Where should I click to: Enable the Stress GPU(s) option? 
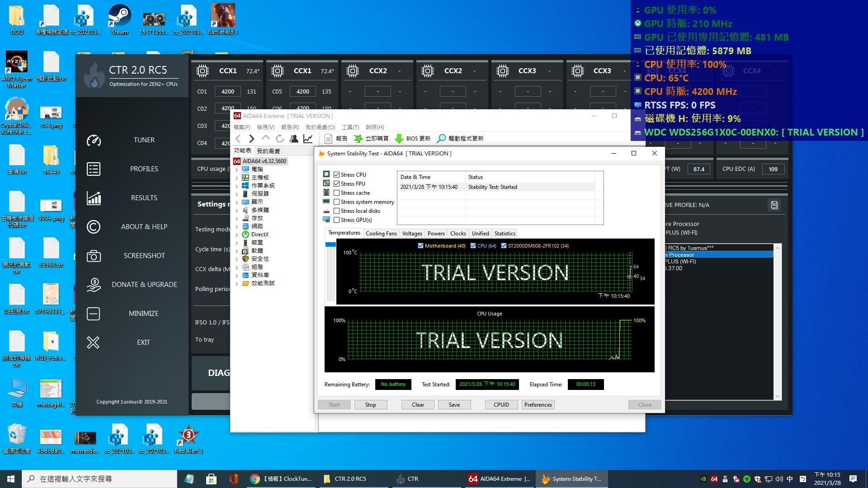tap(337, 220)
